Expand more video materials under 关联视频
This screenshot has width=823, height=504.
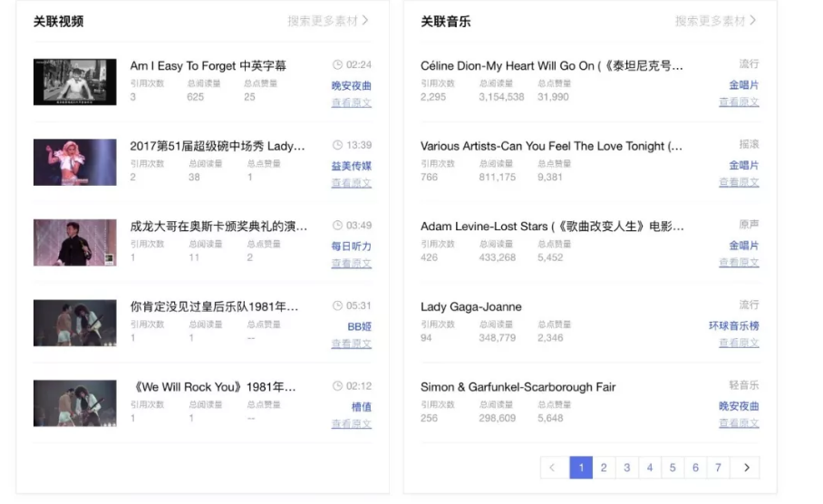(x=328, y=21)
